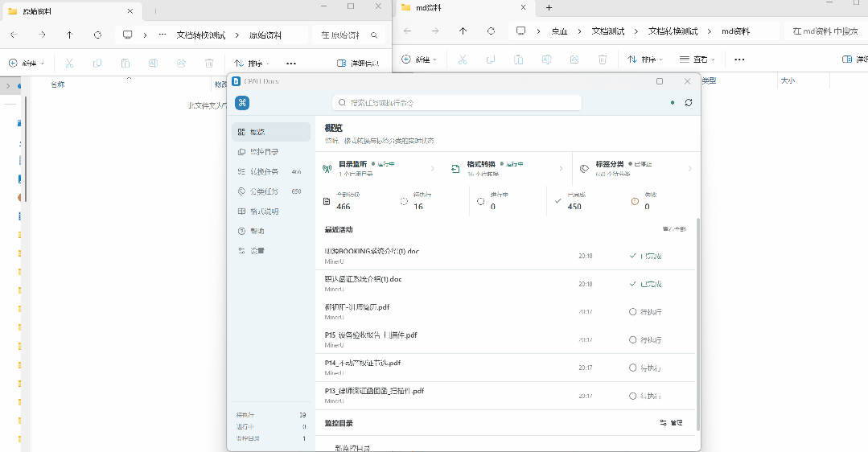The width and height of the screenshot is (868, 452).
Task: Open 转换任务 in the app sidebar
Action: 271,171
